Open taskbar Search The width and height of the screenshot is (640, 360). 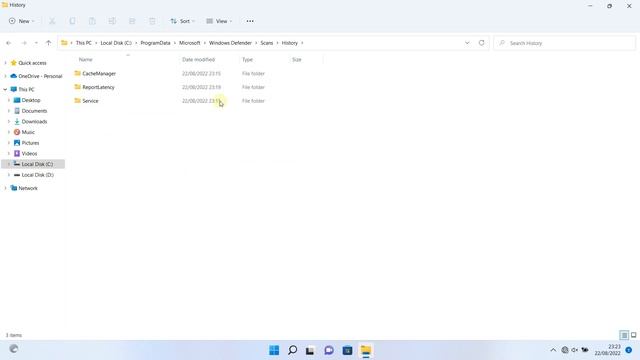pyautogui.click(x=292, y=350)
